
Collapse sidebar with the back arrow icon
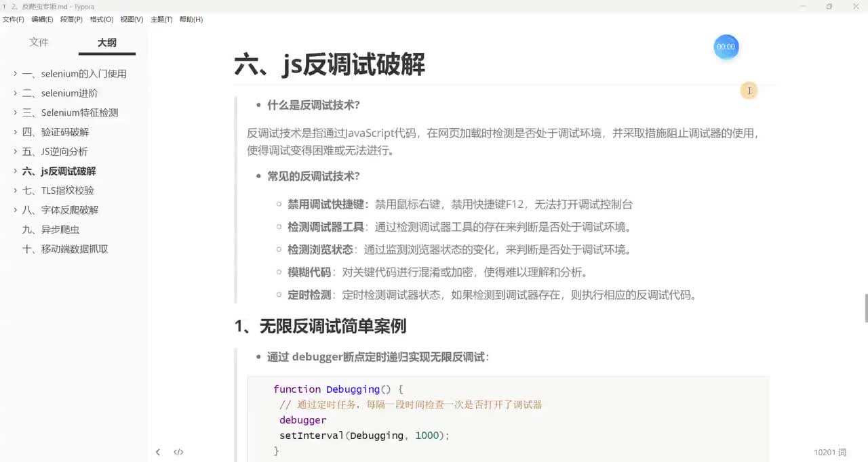(x=158, y=452)
